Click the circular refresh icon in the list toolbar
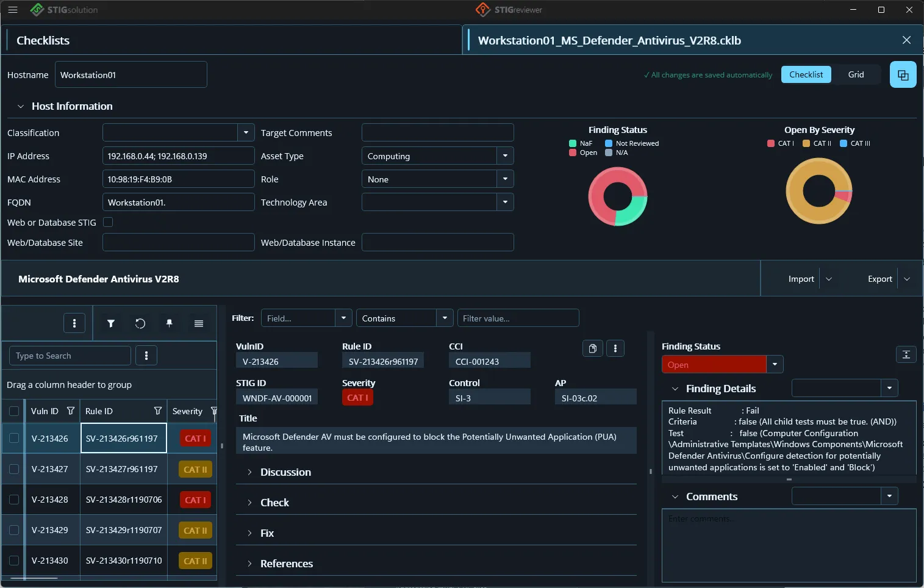 point(140,323)
